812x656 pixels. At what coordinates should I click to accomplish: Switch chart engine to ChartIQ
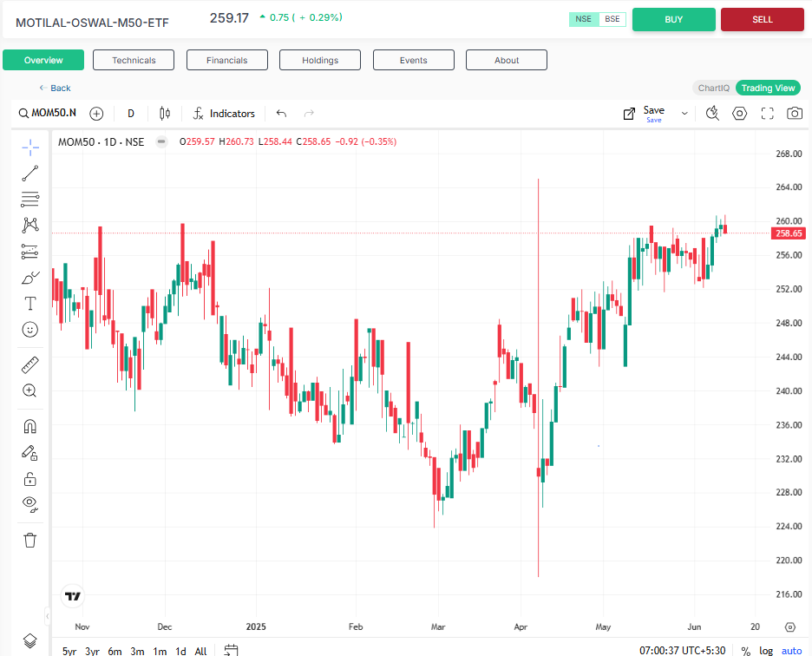coord(714,89)
